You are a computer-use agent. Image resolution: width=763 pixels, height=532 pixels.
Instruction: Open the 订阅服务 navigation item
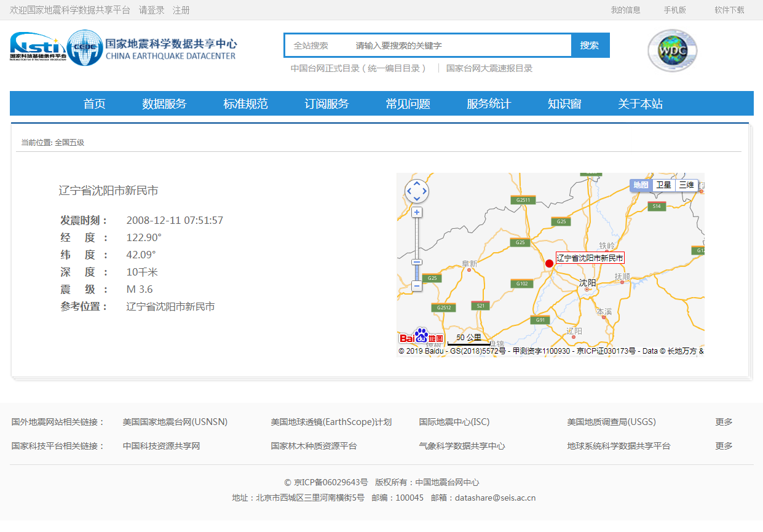(x=326, y=104)
